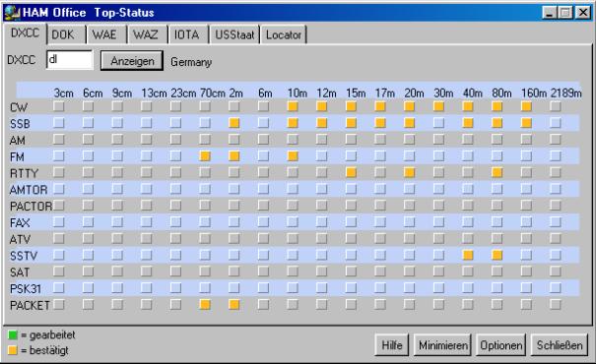Image resolution: width=596 pixels, height=364 pixels.
Task: Toggle the PSK31 3cm status box
Action: pos(59,287)
